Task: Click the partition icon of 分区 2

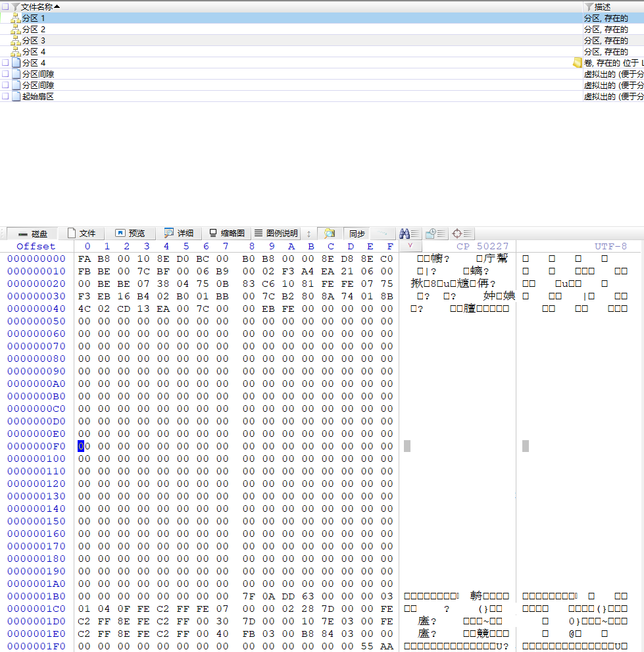Action: point(16,30)
